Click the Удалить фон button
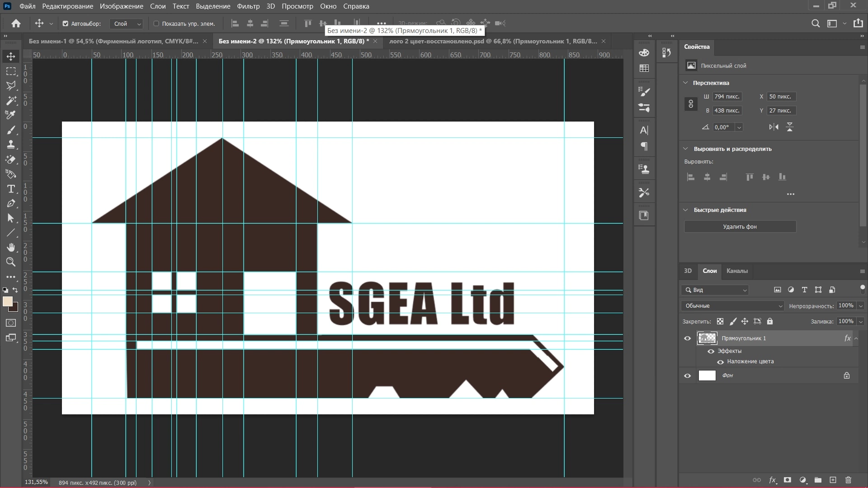Screen dimensions: 868x488 click(740, 227)
